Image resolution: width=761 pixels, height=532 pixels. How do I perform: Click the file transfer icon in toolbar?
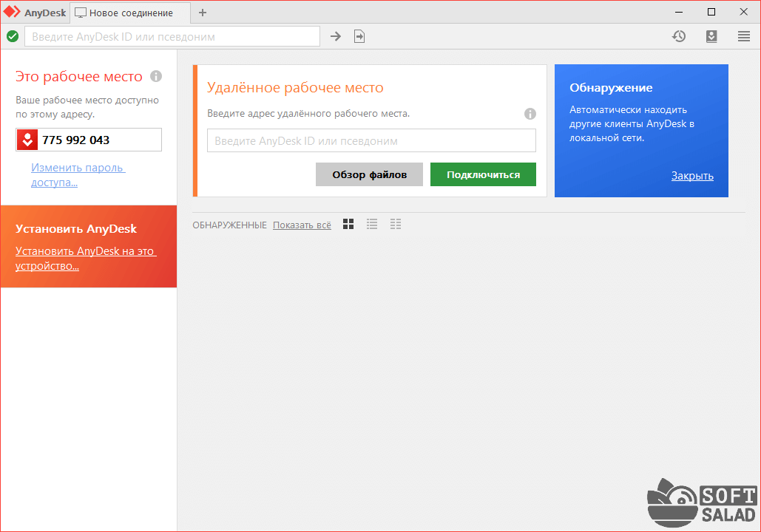point(359,36)
